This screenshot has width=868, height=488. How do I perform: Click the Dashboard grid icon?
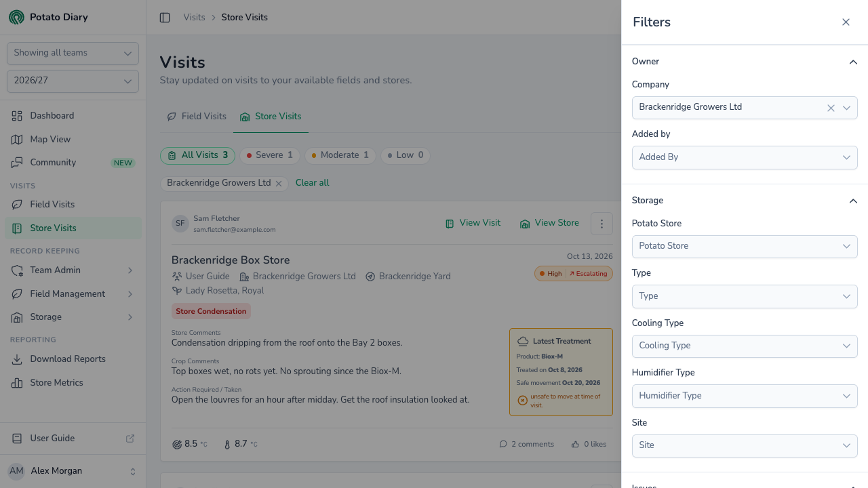17,116
